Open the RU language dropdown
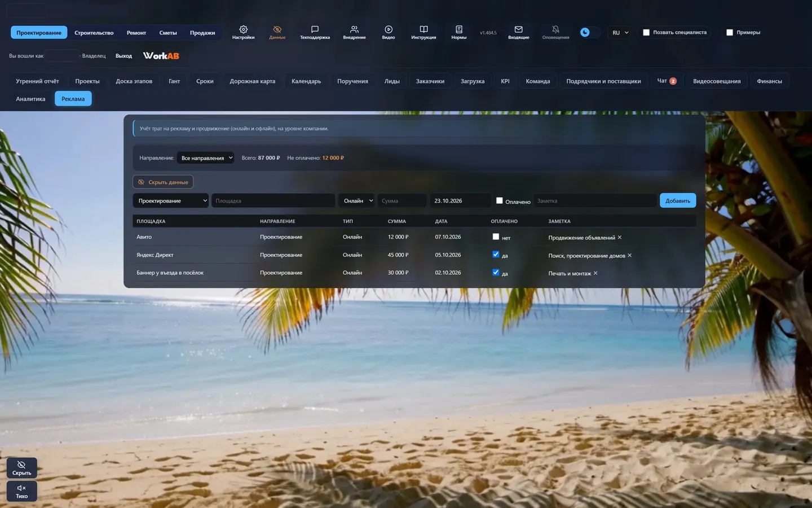The width and height of the screenshot is (812, 508). tap(620, 33)
